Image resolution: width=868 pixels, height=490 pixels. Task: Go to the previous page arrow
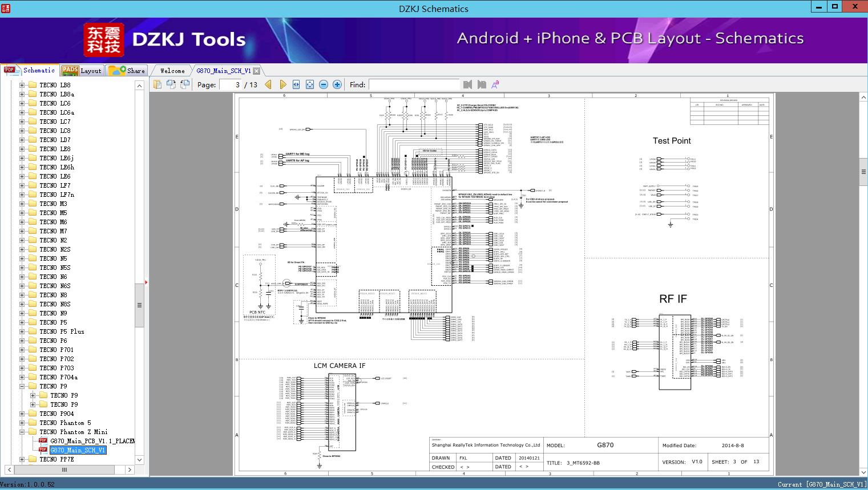click(x=268, y=84)
